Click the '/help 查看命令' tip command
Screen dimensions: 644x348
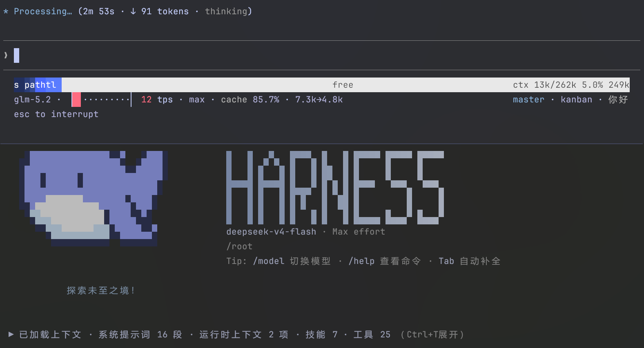click(x=385, y=261)
